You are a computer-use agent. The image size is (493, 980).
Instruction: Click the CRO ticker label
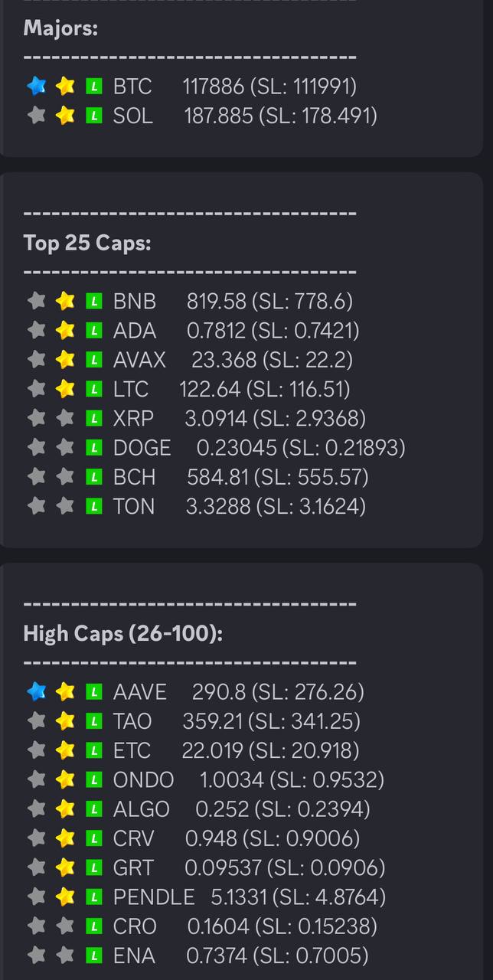(135, 926)
